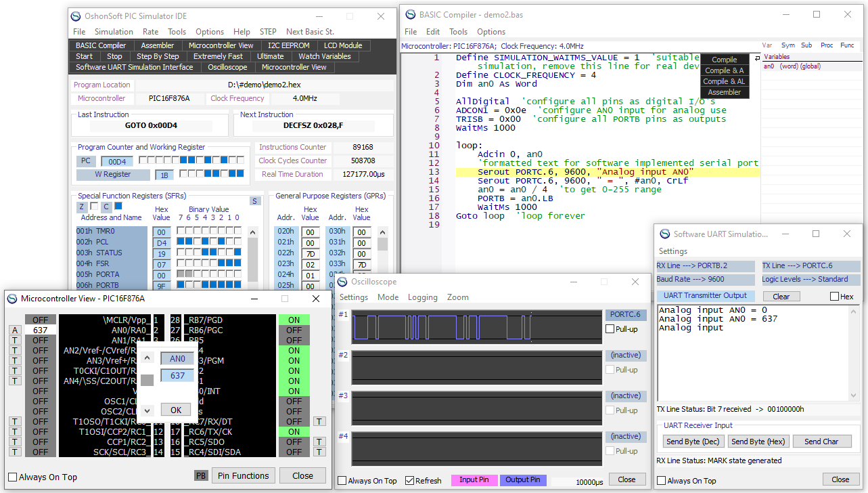
Task: Open the Options menu in BASIC Compiler
Action: [x=491, y=32]
